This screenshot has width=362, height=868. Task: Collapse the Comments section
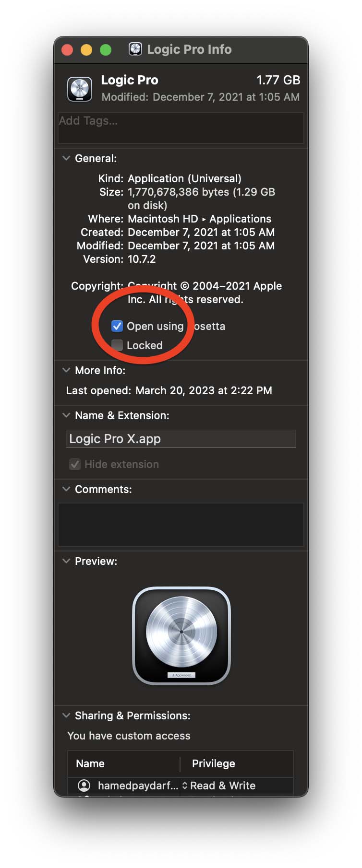tap(66, 489)
